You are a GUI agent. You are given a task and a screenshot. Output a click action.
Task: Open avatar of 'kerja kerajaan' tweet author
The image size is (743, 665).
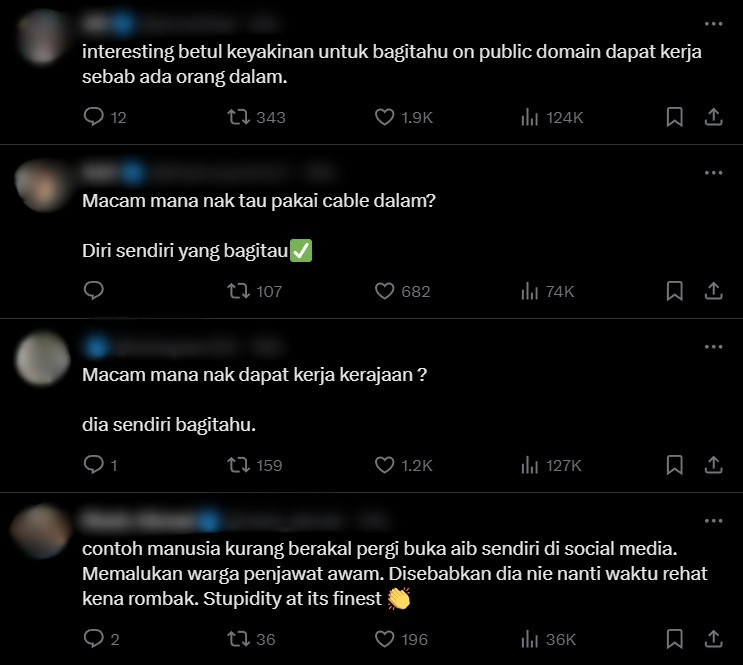(43, 358)
